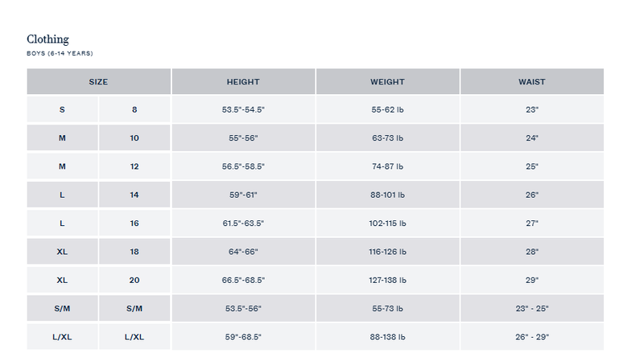Click the 23" - 25" waist cell

coord(531,309)
